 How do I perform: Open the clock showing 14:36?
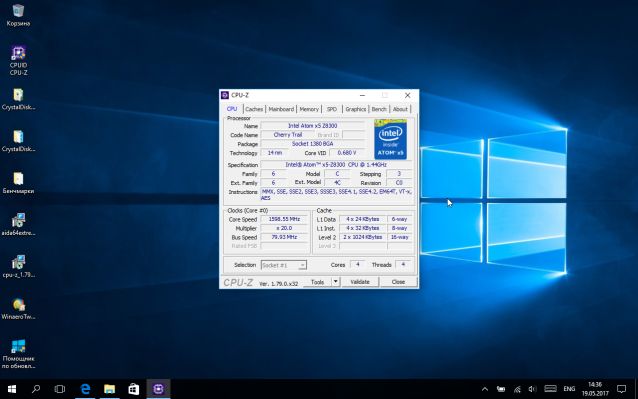595,389
